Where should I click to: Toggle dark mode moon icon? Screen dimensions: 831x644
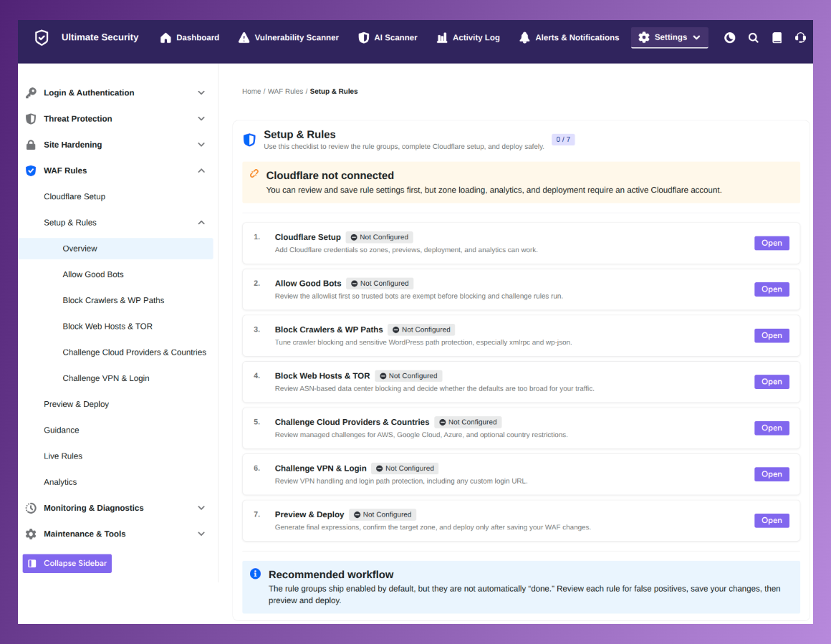[x=729, y=38]
